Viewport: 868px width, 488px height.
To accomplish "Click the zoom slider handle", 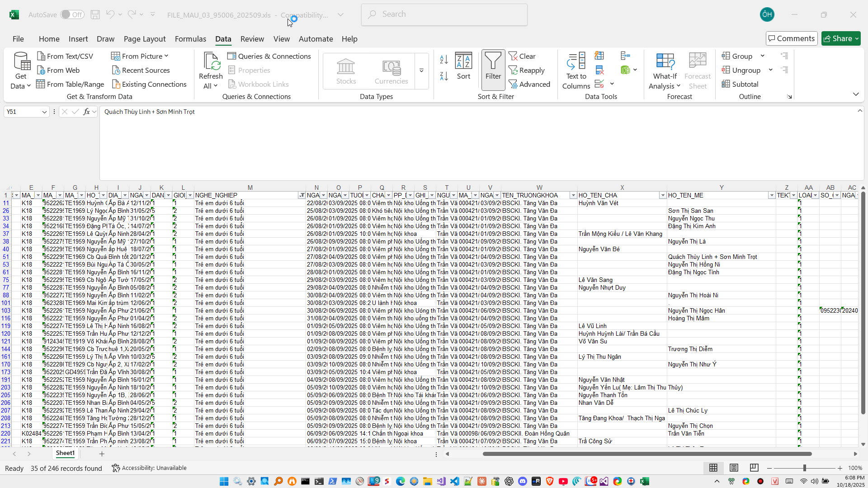I will coord(804,468).
